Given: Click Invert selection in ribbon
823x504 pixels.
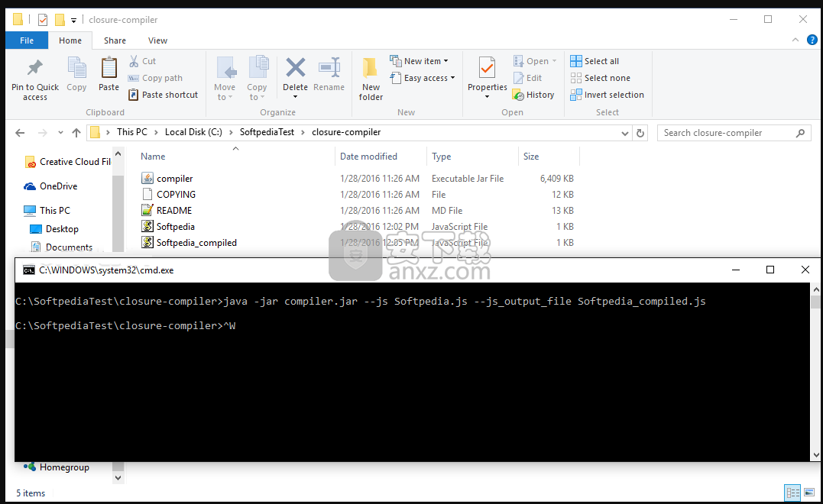Looking at the screenshot, I should pos(608,95).
